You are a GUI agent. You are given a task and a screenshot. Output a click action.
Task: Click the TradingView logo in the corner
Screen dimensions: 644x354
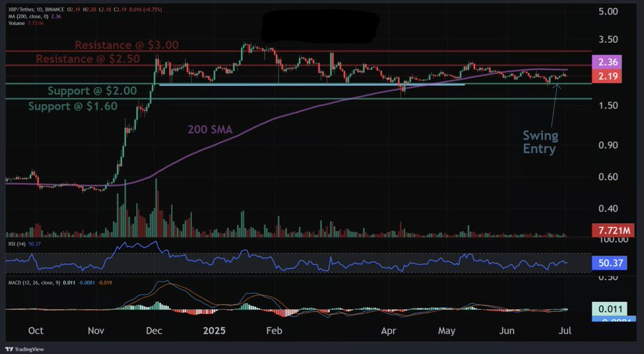pyautogui.click(x=26, y=349)
